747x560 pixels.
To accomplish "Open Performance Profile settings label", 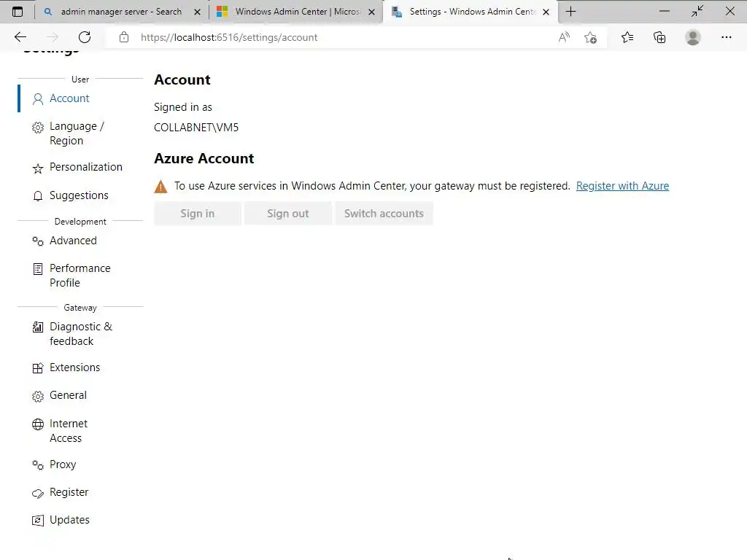I will (80, 275).
